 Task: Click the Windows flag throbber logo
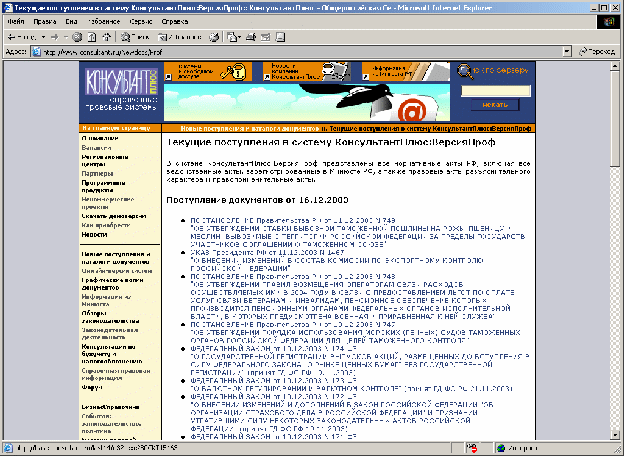point(608,22)
